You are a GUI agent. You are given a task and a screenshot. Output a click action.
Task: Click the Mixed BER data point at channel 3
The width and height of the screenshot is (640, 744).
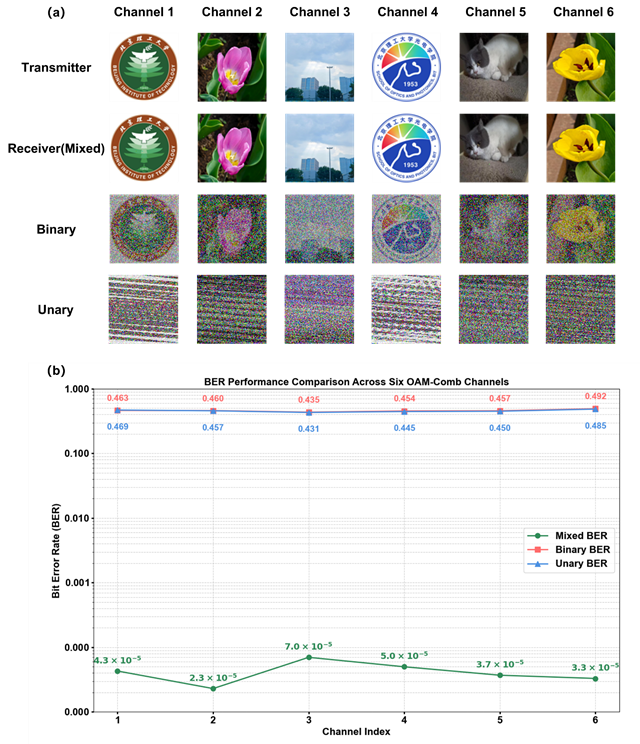point(309,657)
